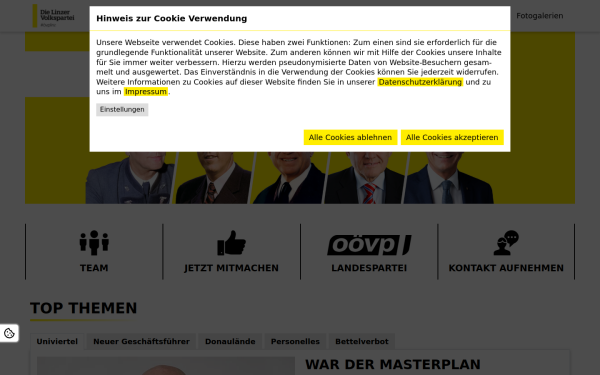The image size is (600, 375).
Task: Click the JETZT MITMACHEN label
Action: pos(232,268)
